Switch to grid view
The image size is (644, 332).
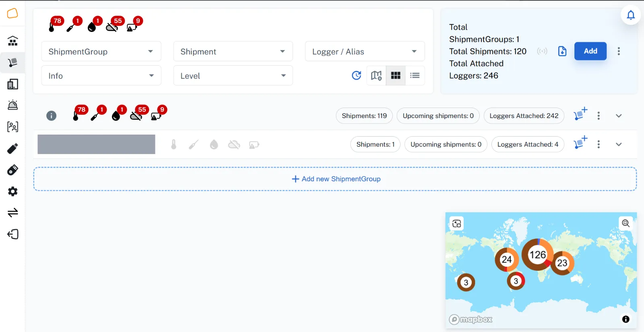click(x=396, y=75)
